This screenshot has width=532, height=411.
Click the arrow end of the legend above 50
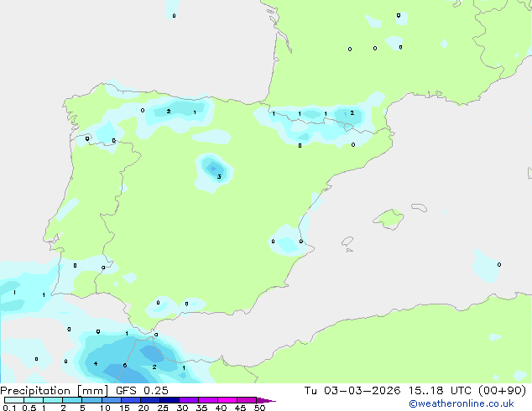266,400
